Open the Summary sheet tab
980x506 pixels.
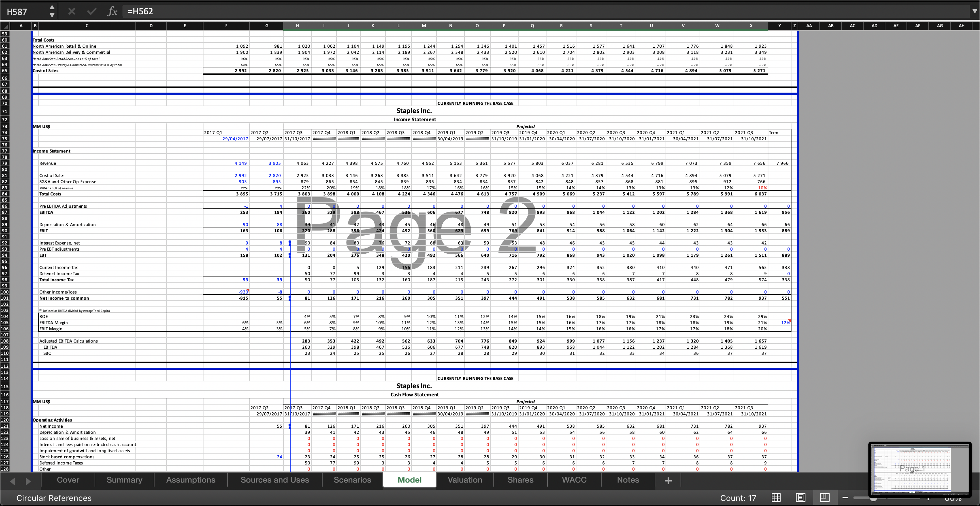125,480
